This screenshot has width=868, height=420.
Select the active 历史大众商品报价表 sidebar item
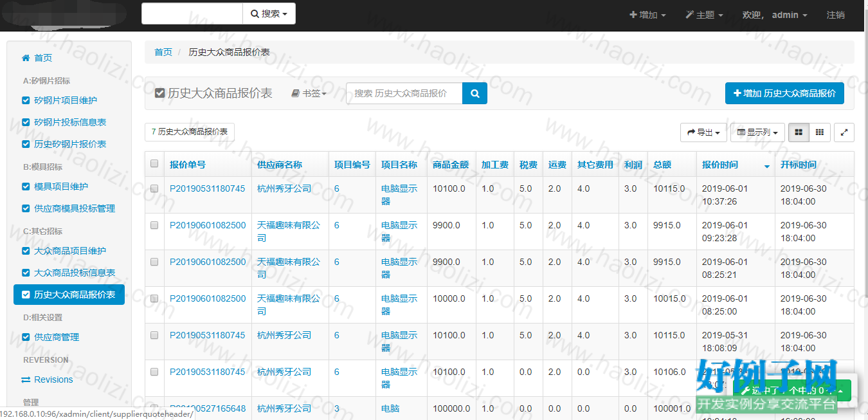(x=69, y=295)
